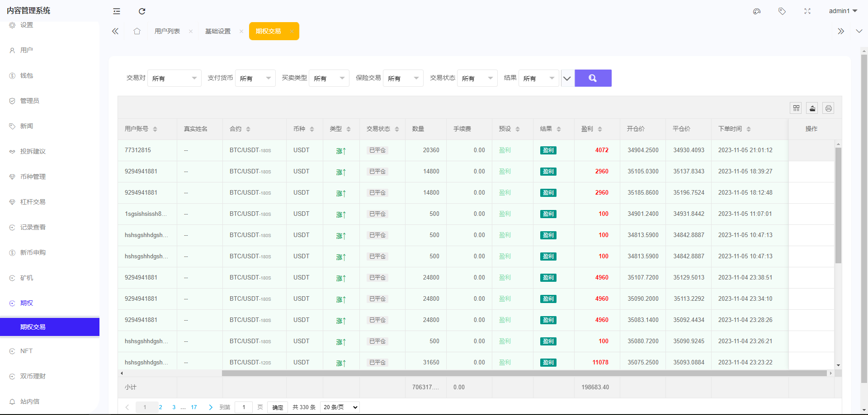Collapse the sidebar with the menu toggle icon

coord(117,11)
